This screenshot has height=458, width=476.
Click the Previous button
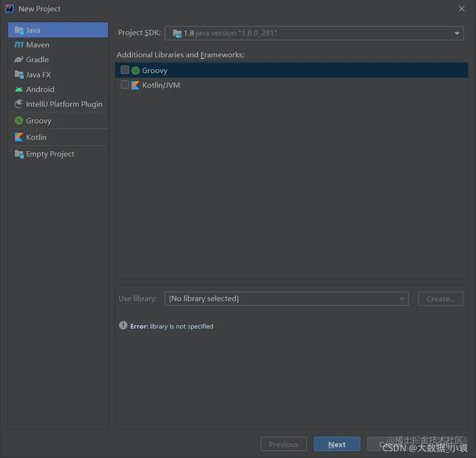284,444
